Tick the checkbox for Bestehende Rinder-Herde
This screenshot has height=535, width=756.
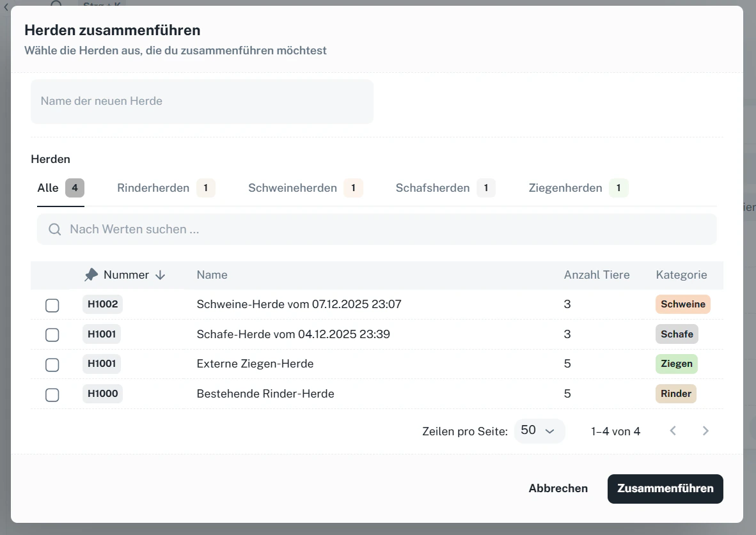tap(52, 394)
